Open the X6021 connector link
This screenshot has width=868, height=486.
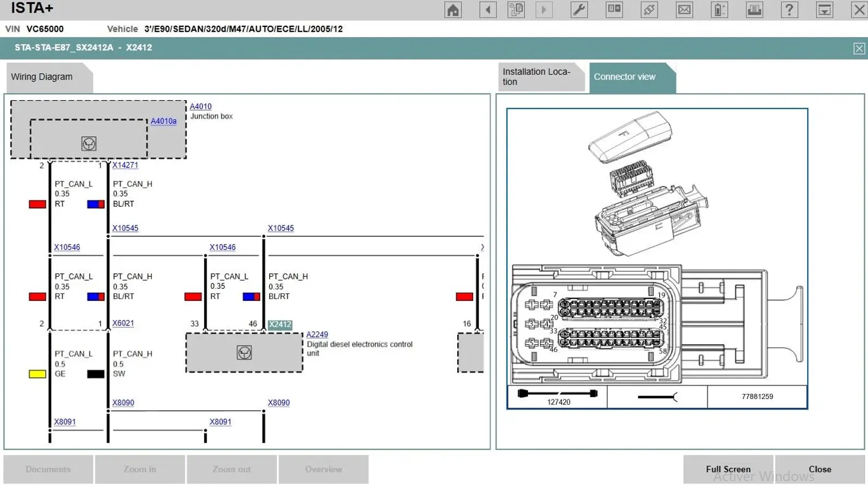(123, 323)
